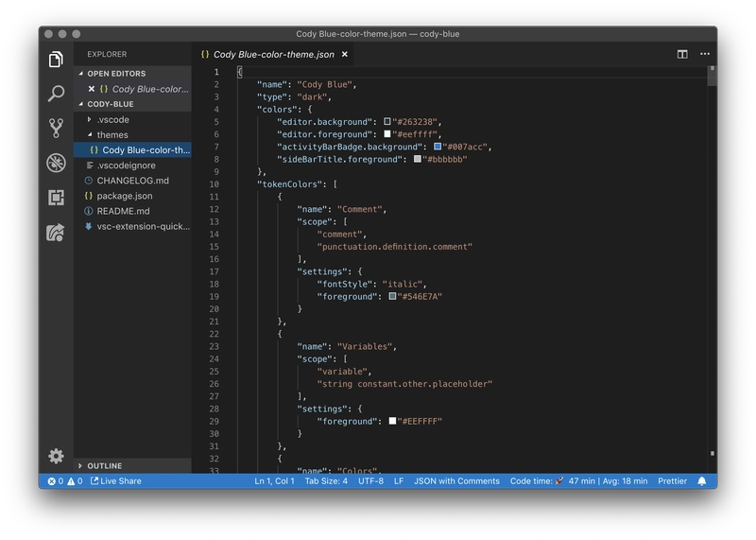Click "string constant.other.placeholder" text
The image size is (756, 540).
[x=404, y=384]
